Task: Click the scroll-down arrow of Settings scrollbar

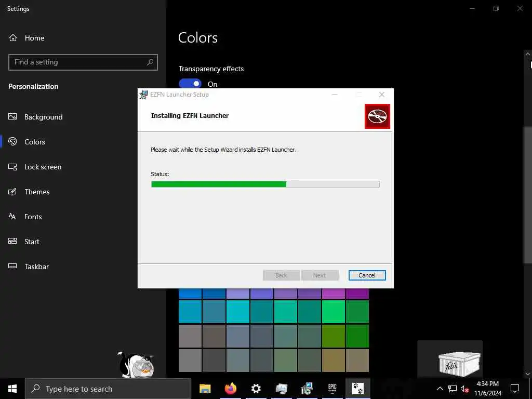Action: click(x=528, y=374)
